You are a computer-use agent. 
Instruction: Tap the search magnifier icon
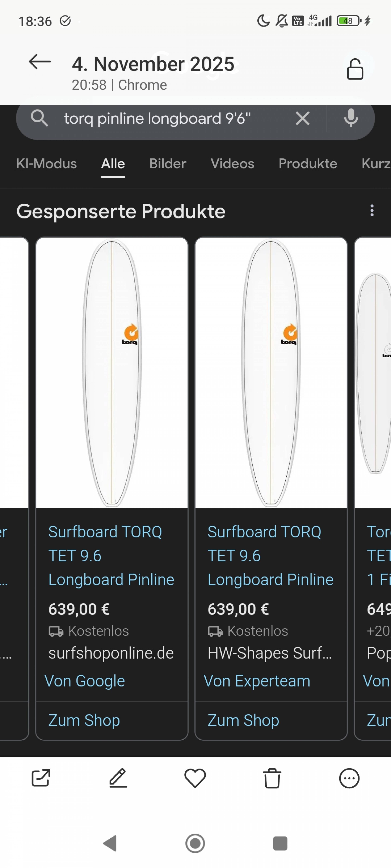tap(39, 119)
